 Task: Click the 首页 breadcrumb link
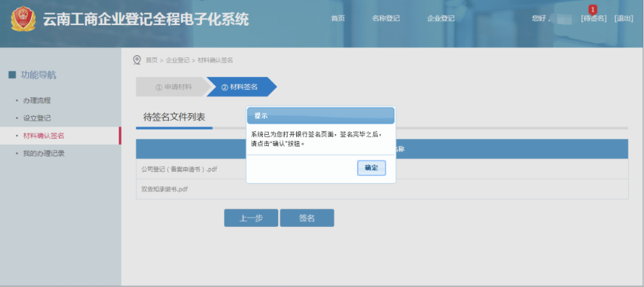coord(151,60)
